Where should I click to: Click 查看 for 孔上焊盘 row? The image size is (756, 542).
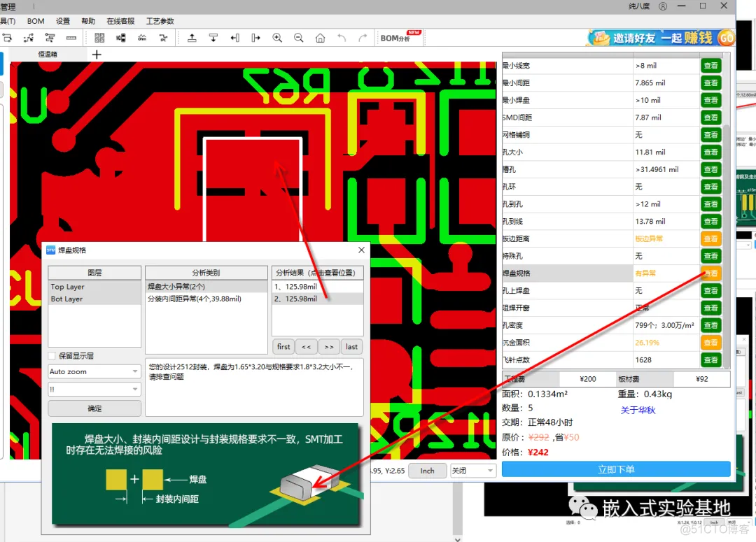pos(710,290)
